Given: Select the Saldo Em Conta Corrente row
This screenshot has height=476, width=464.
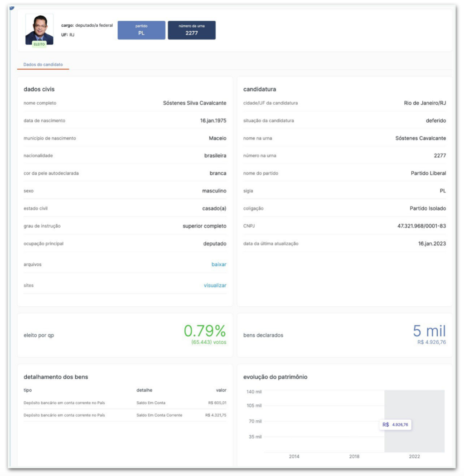Looking at the screenshot, I should (125, 415).
